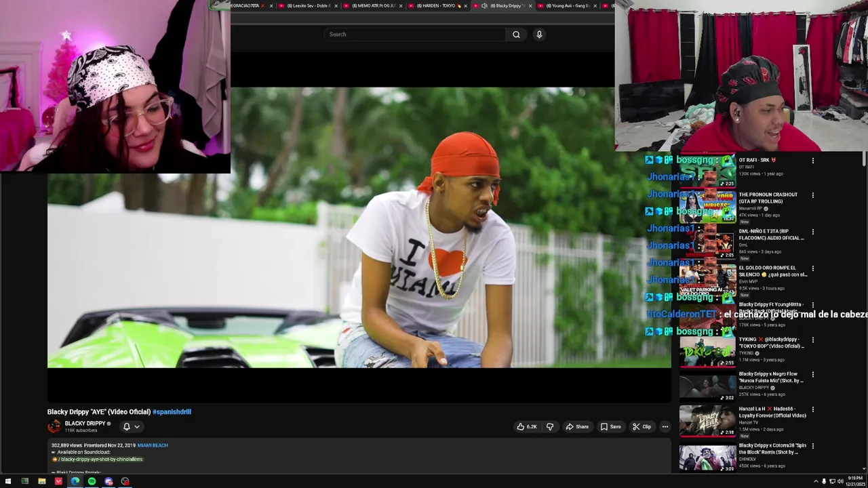The image size is (868, 488).
Task: Open the Windows Start menu
Action: [x=8, y=481]
